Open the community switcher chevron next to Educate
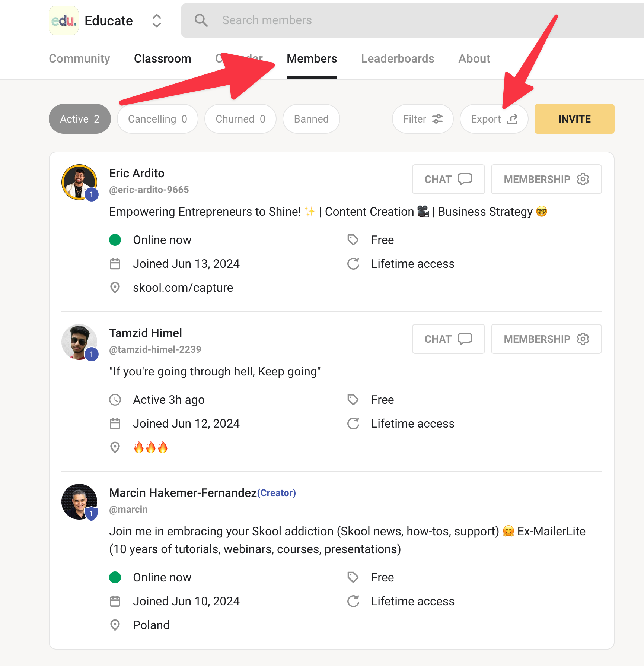 pyautogui.click(x=156, y=21)
